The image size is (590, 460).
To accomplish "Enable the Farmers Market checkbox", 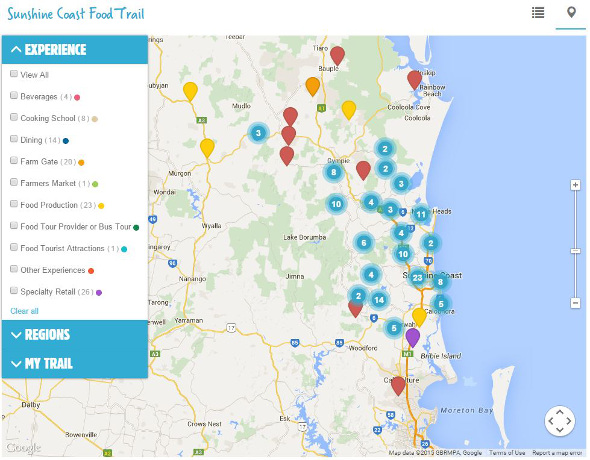I will (x=14, y=182).
